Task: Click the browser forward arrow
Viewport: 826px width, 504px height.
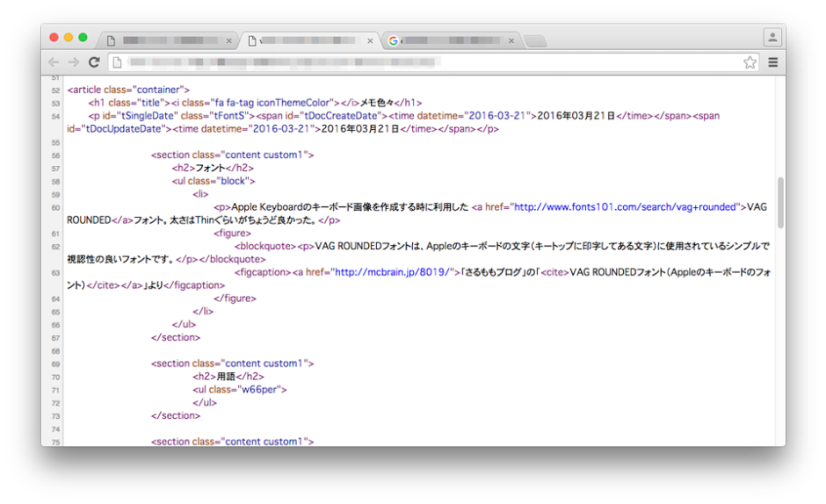Action: 74,62
